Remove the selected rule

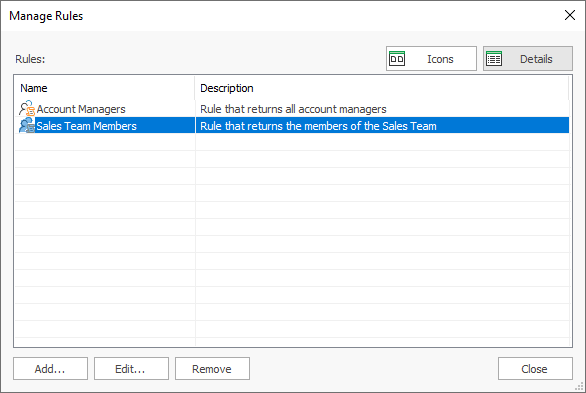coord(212,369)
